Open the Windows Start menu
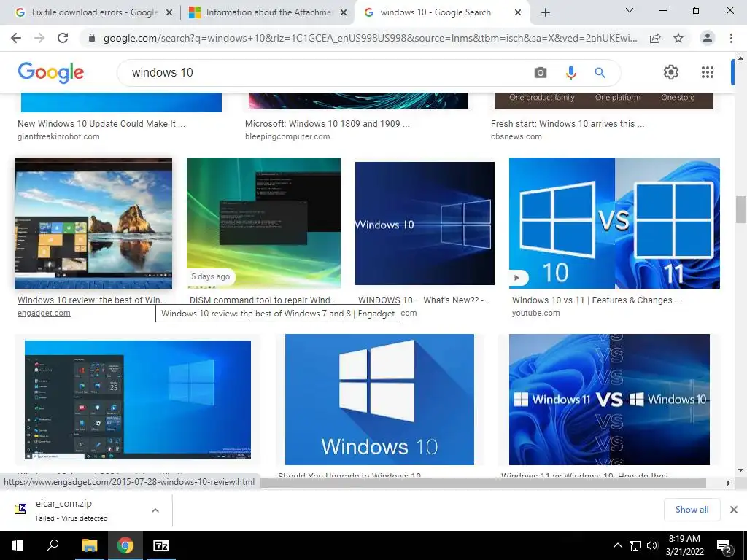This screenshot has width=747, height=560. point(18,545)
